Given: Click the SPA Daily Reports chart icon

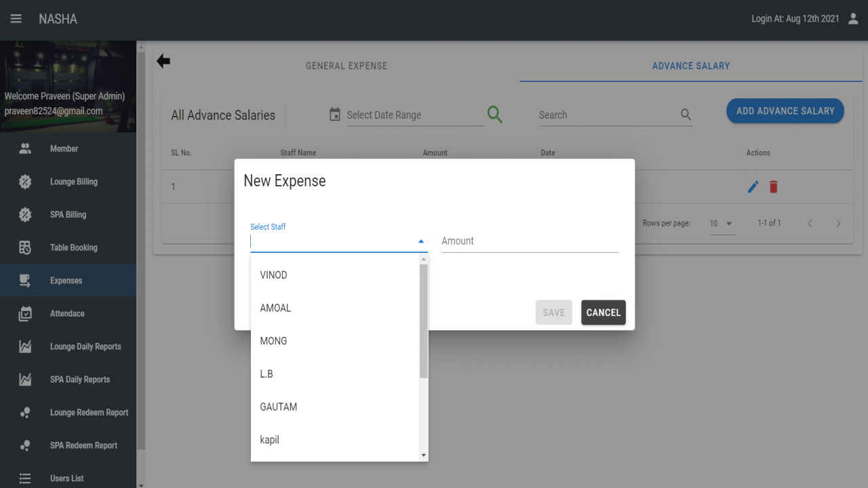Looking at the screenshot, I should tap(25, 380).
